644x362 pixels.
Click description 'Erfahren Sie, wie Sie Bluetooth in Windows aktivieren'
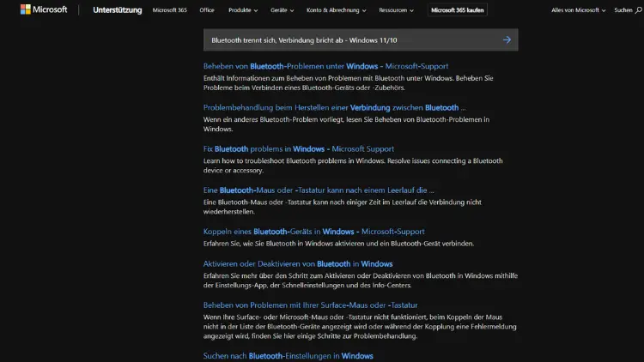click(338, 244)
